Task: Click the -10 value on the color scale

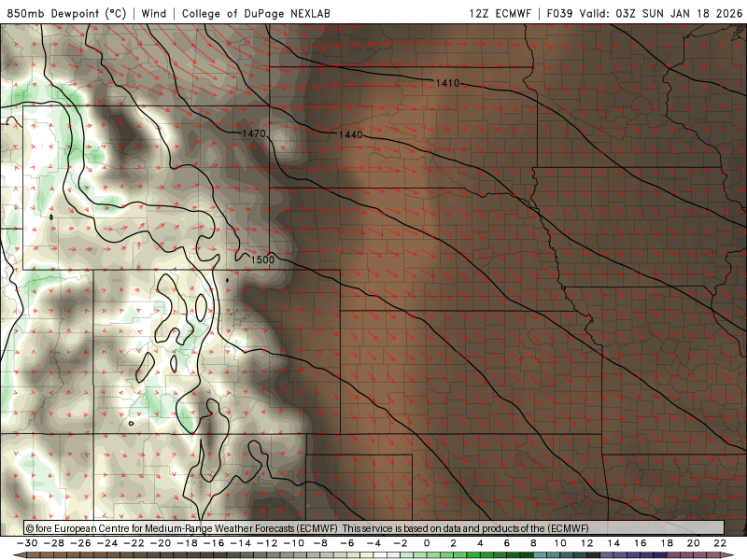Action: (294, 543)
